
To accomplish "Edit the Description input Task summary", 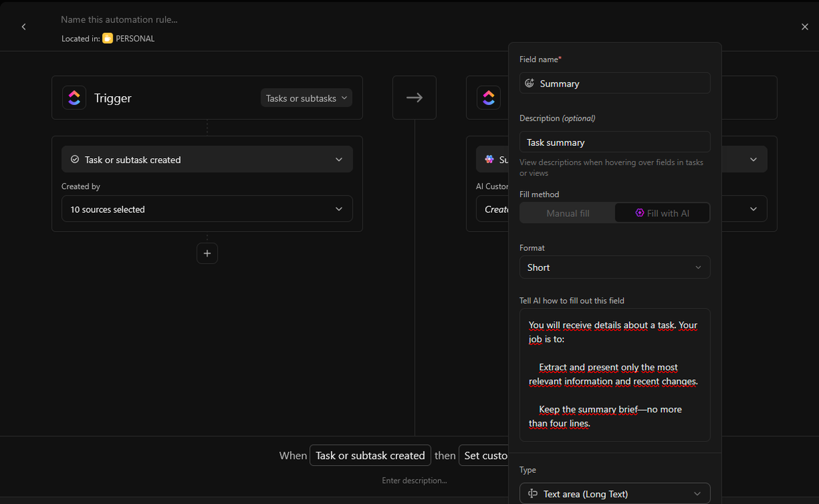I will point(615,142).
